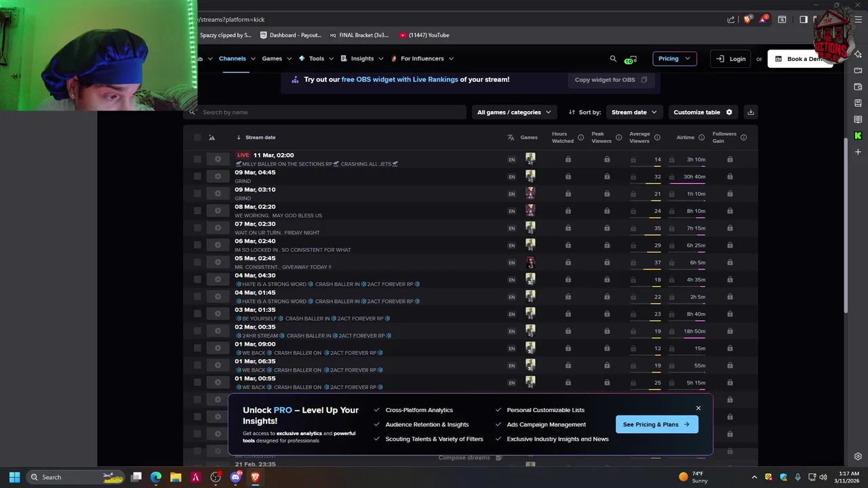The image size is (868, 488).
Task: Click the site search magnifier icon
Action: point(613,59)
